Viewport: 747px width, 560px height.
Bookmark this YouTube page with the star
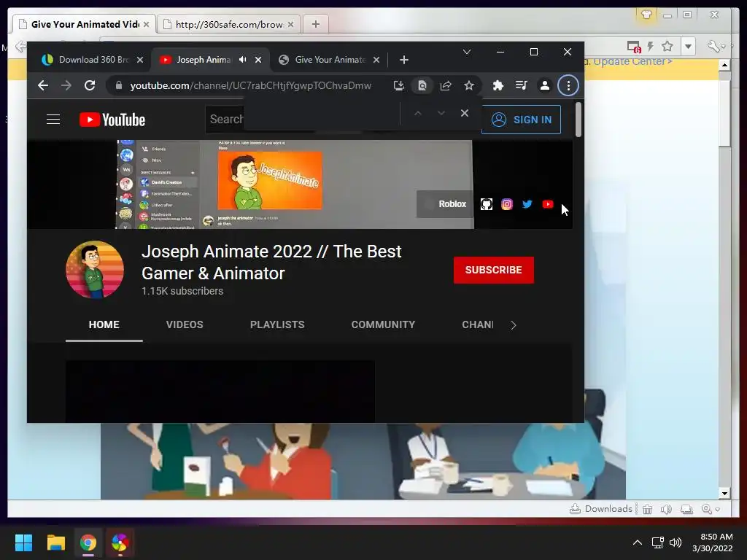tap(469, 86)
